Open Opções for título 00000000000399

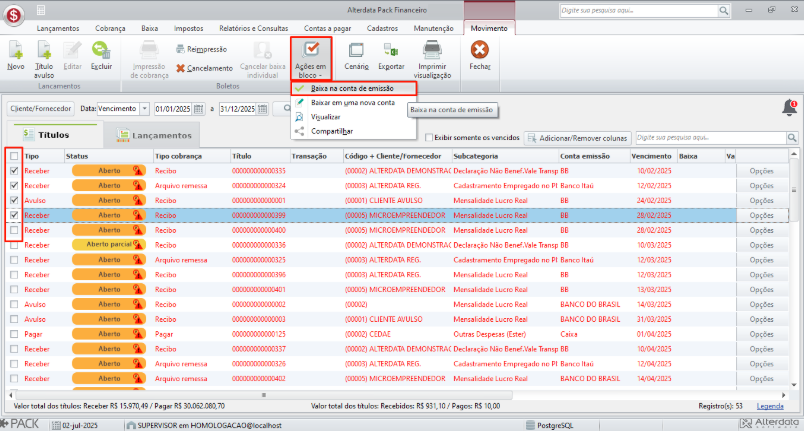click(x=761, y=215)
